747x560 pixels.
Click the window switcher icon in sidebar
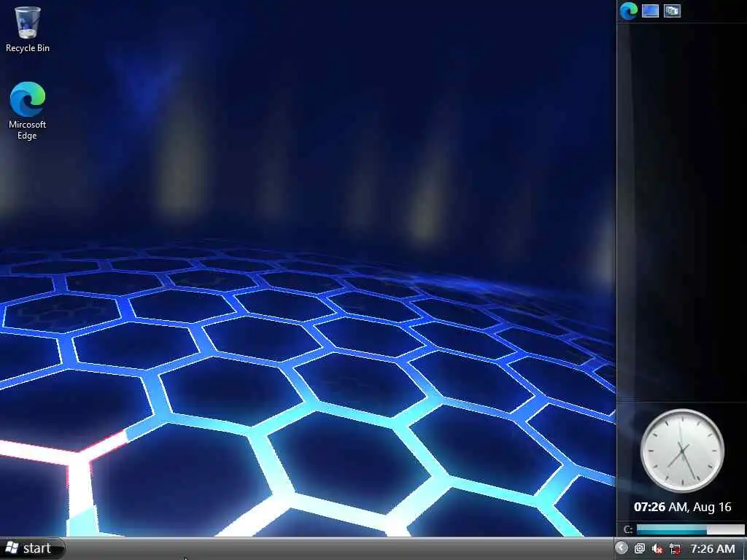tap(672, 10)
